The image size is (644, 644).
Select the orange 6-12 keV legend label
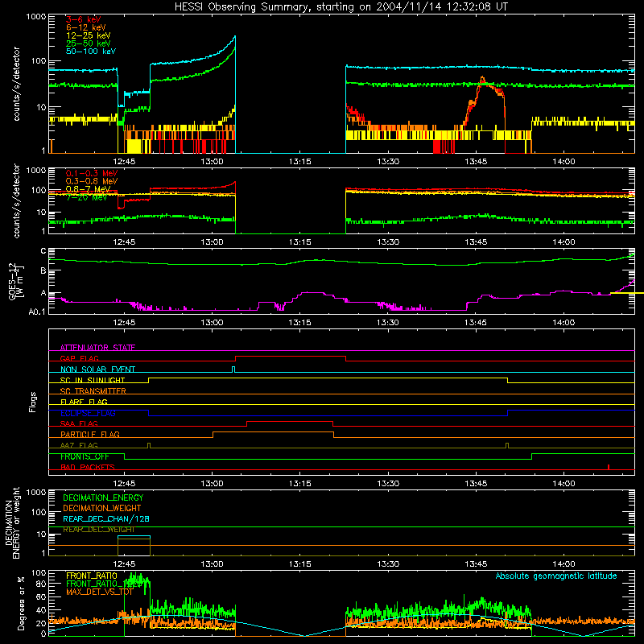click(x=85, y=27)
